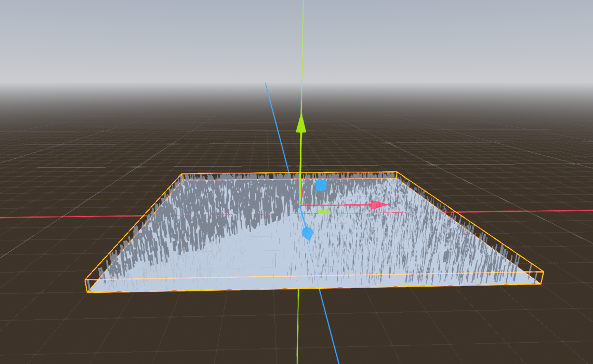593x364 pixels.
Task: Grab the blue Z-axis arrow head
Action: tap(308, 234)
